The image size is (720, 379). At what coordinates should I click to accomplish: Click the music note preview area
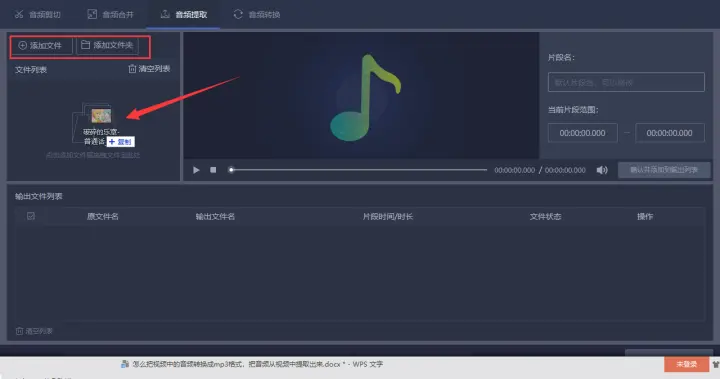point(361,96)
